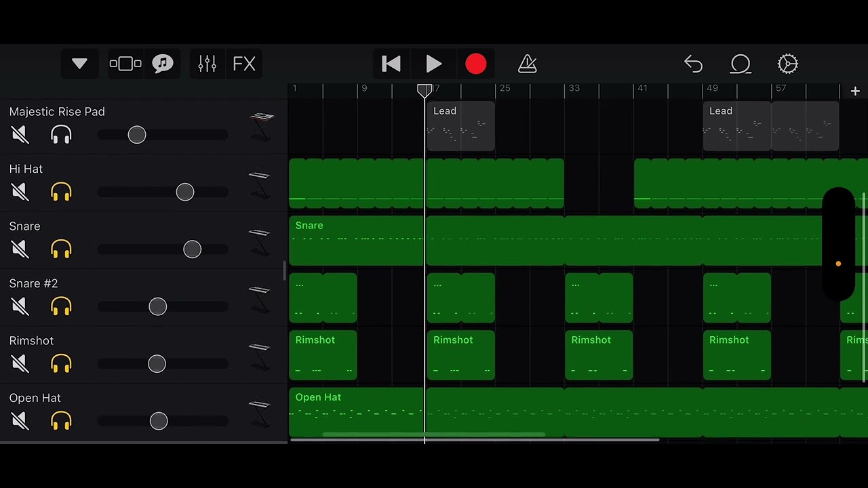The image size is (868, 488).
Task: Open the track controls mixer icon
Action: pyautogui.click(x=207, y=64)
